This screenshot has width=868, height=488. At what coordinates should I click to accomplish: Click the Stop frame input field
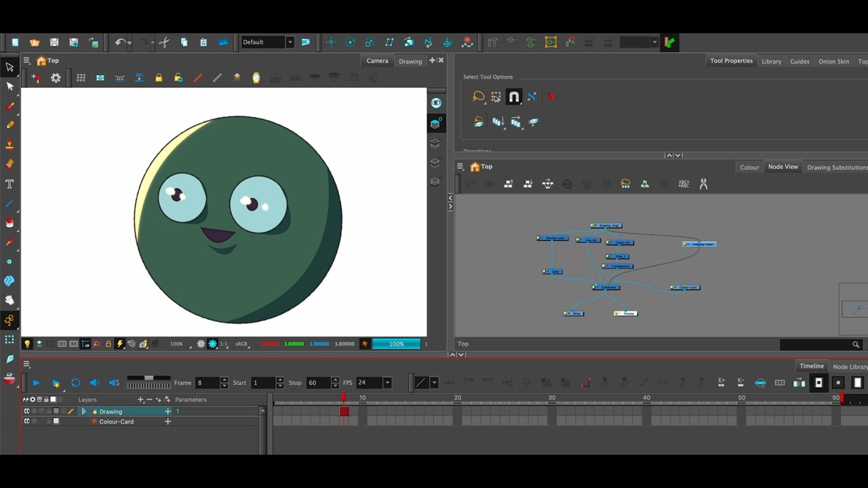pos(318,383)
